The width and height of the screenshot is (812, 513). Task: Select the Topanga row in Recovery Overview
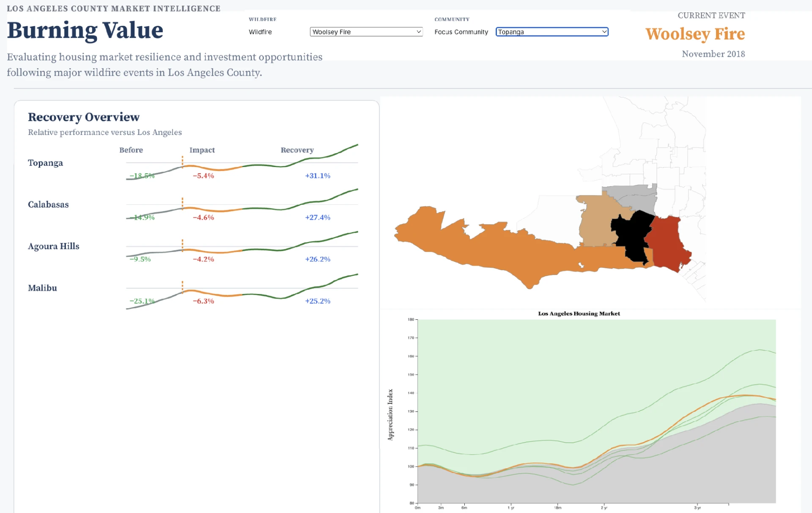[x=193, y=163]
